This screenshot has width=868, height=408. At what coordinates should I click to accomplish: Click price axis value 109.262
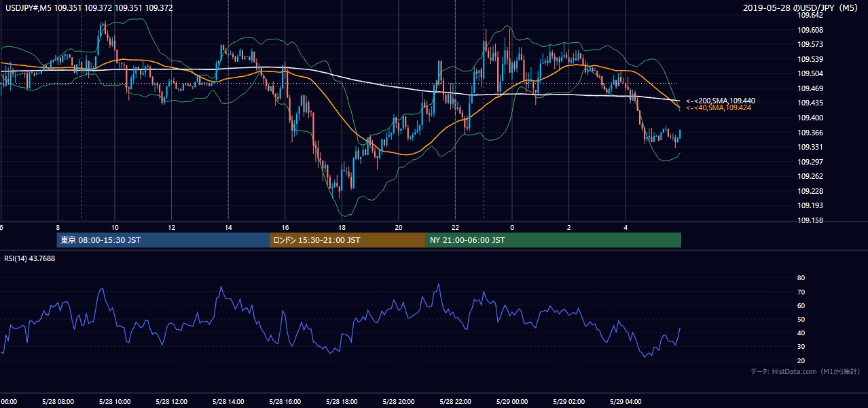click(x=810, y=176)
